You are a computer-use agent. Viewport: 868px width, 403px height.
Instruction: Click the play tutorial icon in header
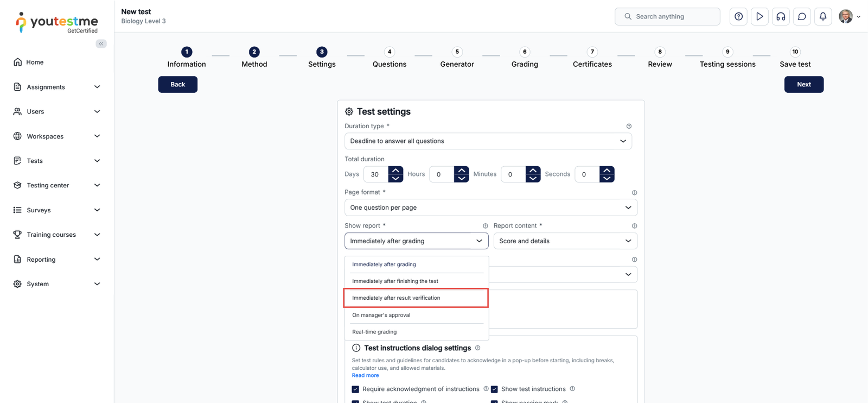(759, 17)
